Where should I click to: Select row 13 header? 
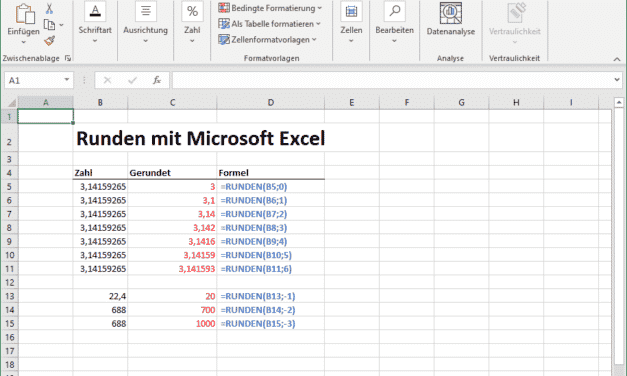coord(9,296)
